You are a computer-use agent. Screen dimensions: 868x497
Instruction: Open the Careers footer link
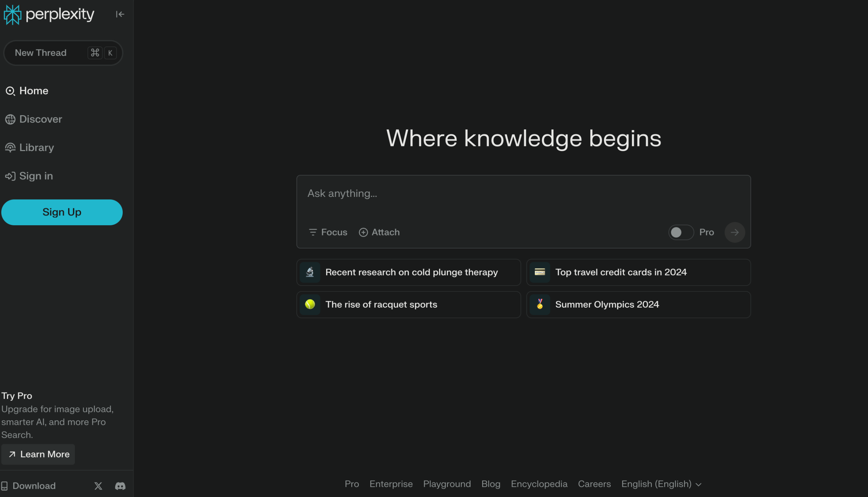(594, 484)
